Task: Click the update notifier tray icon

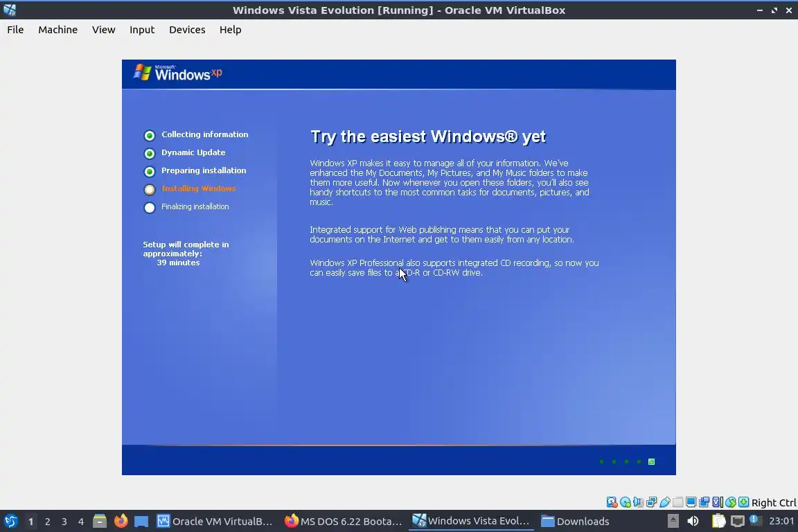Action: (756, 520)
